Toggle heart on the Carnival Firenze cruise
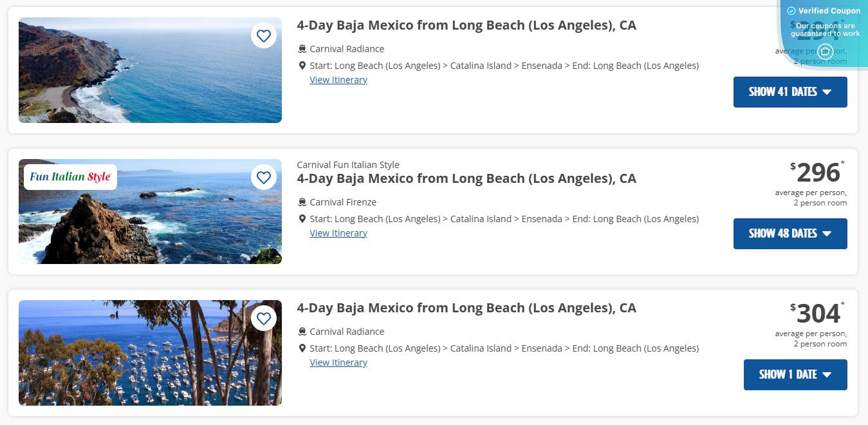The width and height of the screenshot is (868, 425). tap(264, 177)
